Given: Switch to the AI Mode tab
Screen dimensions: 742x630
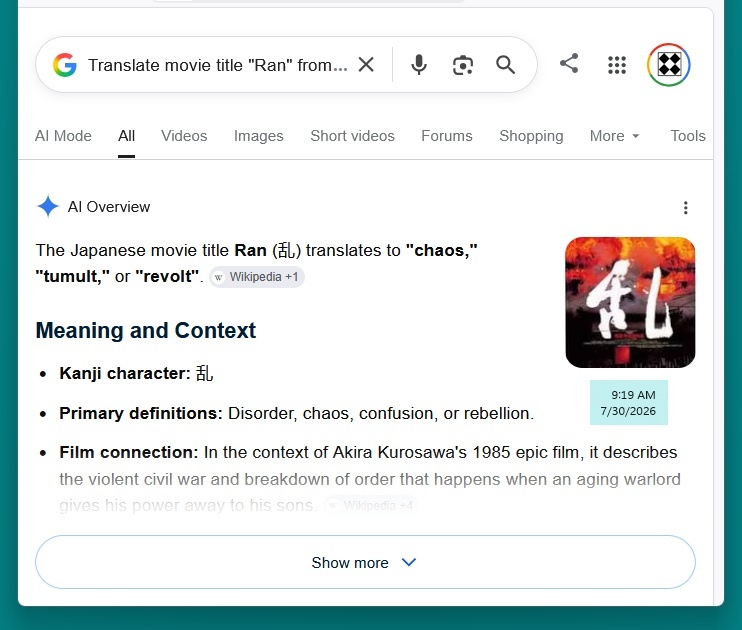Looking at the screenshot, I should [x=63, y=136].
